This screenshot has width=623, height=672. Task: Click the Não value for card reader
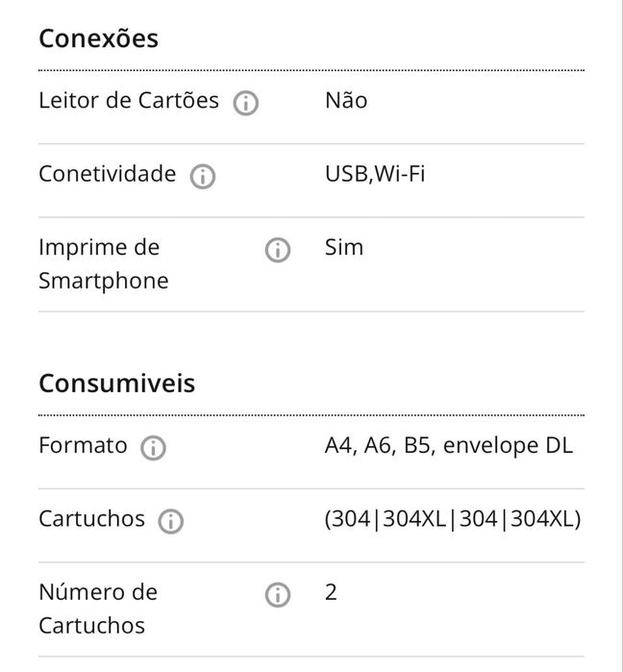pyautogui.click(x=346, y=101)
